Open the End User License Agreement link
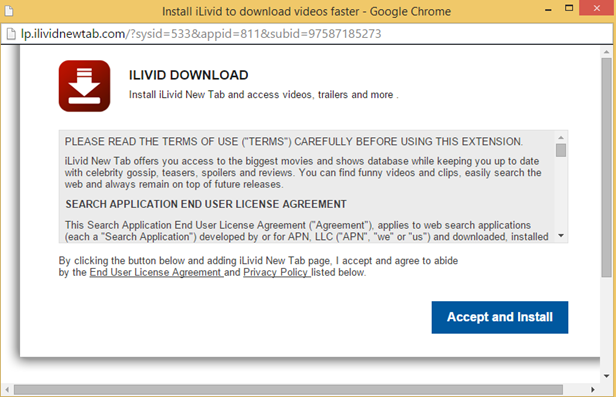616x397 pixels. point(156,273)
